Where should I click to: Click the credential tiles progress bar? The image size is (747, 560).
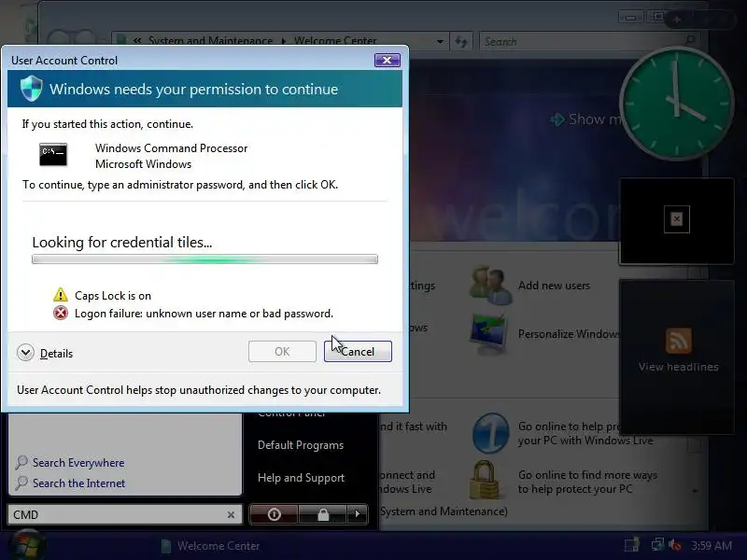point(204,259)
